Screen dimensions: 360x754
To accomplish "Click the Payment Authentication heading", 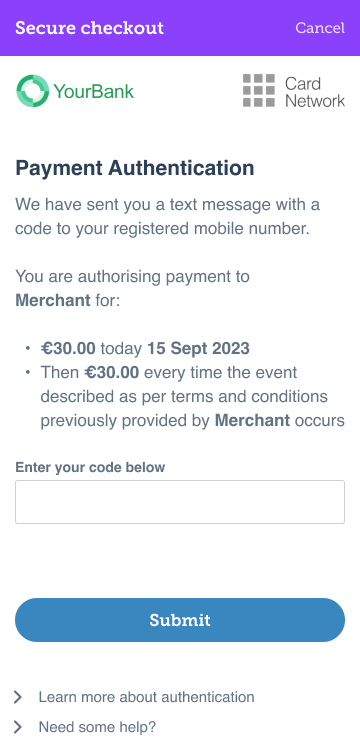I will point(135,168).
